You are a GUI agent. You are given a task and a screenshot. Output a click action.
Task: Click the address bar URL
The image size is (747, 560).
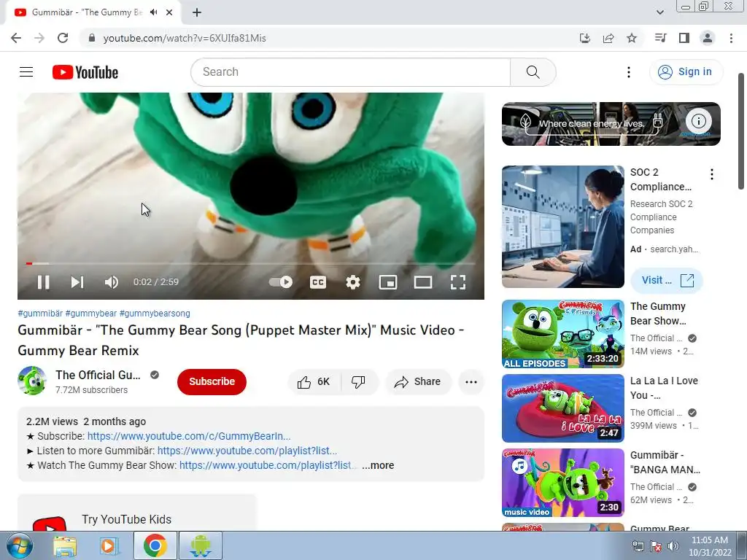185,38
